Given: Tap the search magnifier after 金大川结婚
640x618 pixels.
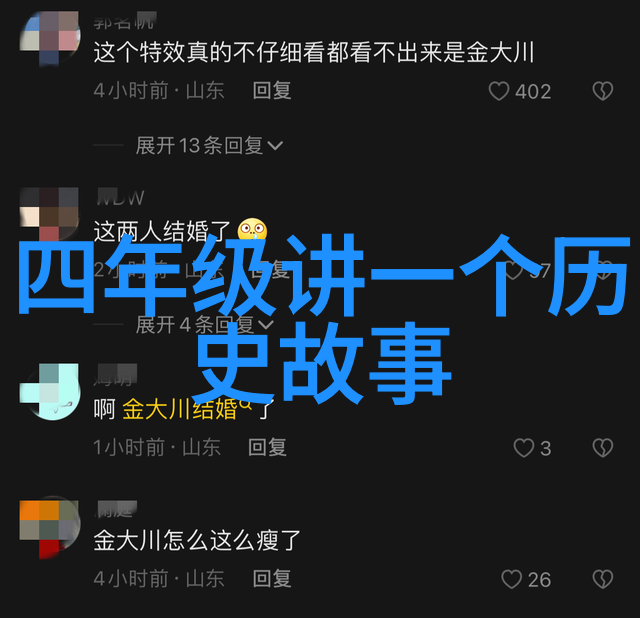Looking at the screenshot, I should click(x=246, y=404).
